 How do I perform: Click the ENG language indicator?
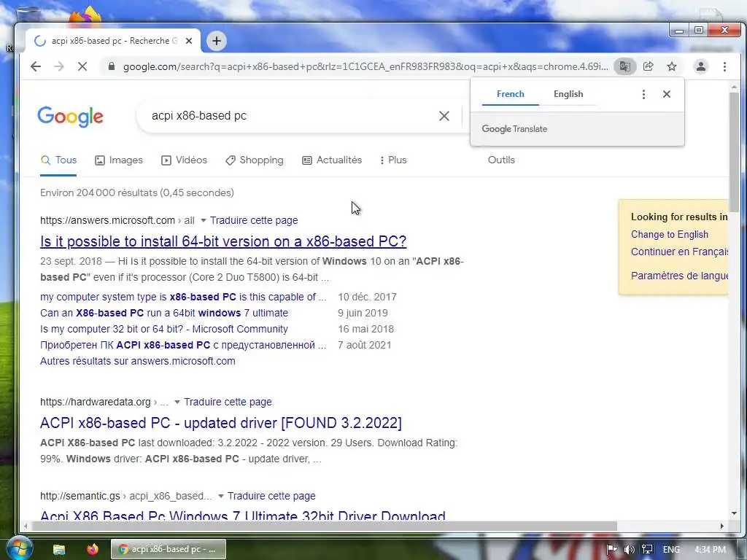pyautogui.click(x=671, y=550)
